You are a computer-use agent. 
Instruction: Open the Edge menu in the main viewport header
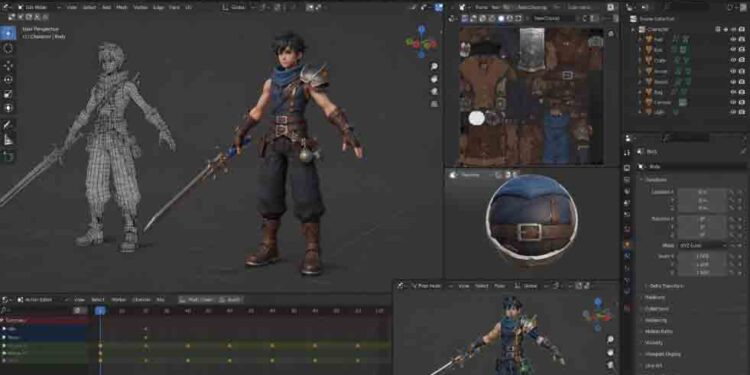159,7
